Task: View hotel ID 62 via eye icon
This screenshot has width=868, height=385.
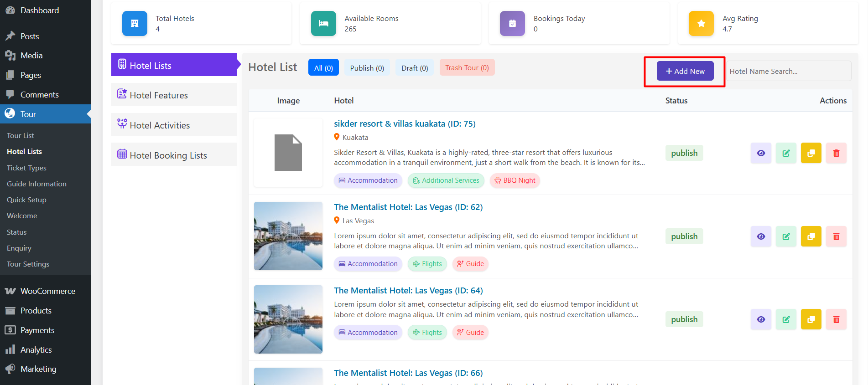Action: coord(761,236)
